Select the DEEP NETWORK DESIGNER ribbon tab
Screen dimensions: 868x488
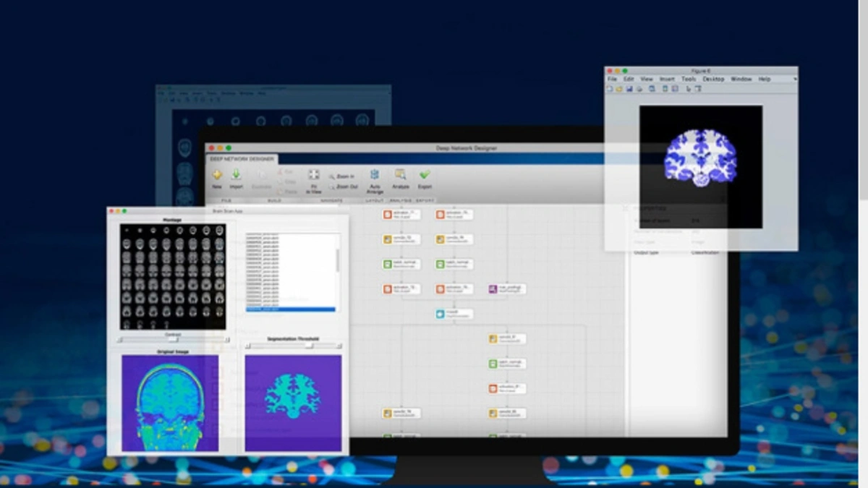click(242, 158)
